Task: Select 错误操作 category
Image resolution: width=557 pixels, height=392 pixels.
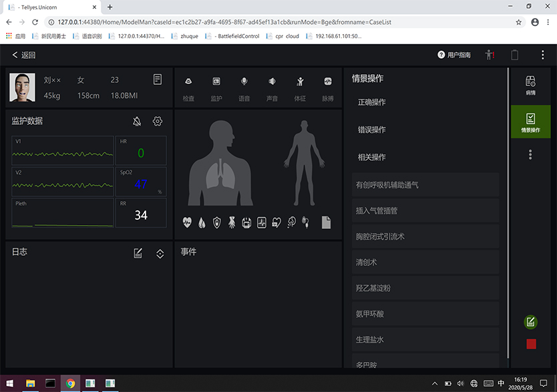Action: [371, 130]
